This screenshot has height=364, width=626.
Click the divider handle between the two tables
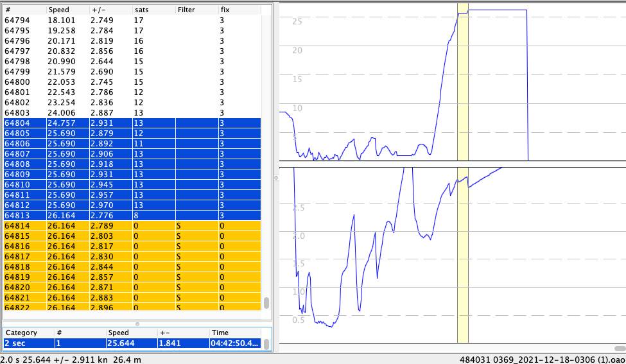point(136,323)
